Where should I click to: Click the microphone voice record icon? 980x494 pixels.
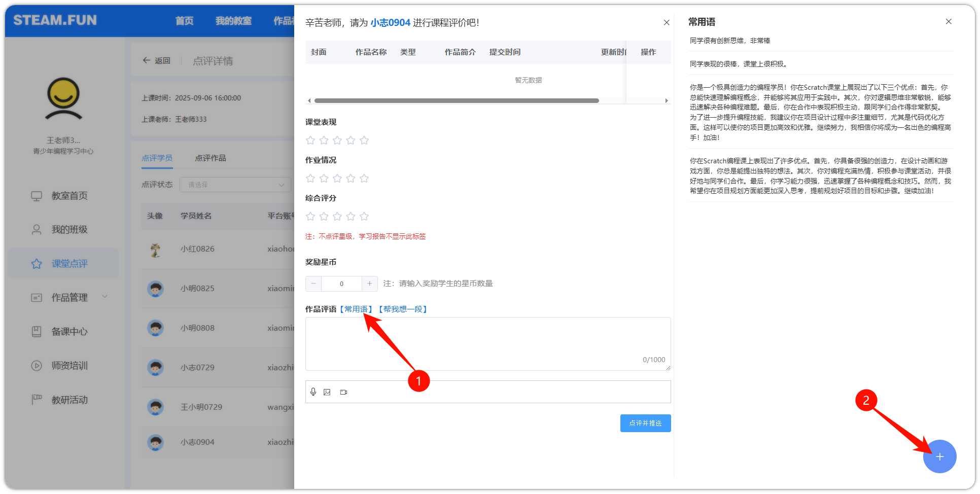click(x=313, y=392)
